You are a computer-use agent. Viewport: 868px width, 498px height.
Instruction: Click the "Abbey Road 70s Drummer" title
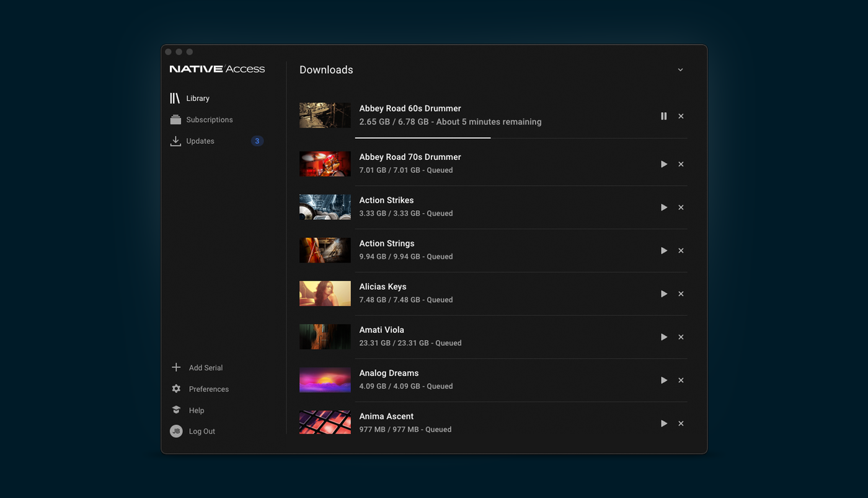point(410,157)
